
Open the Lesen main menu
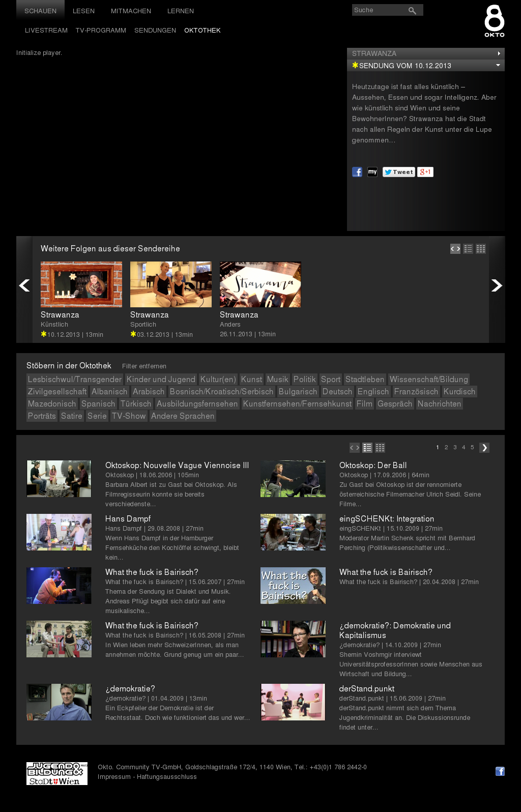point(83,11)
